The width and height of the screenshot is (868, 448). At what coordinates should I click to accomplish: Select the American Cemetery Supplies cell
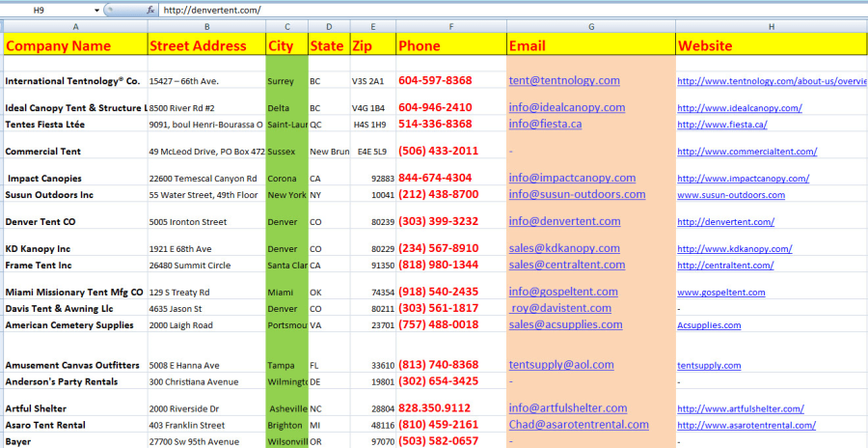(76, 325)
